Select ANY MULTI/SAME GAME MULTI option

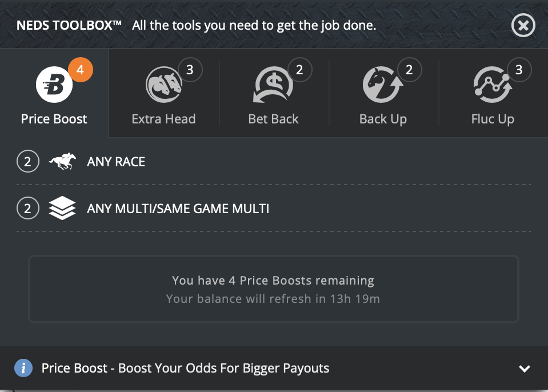click(x=274, y=208)
